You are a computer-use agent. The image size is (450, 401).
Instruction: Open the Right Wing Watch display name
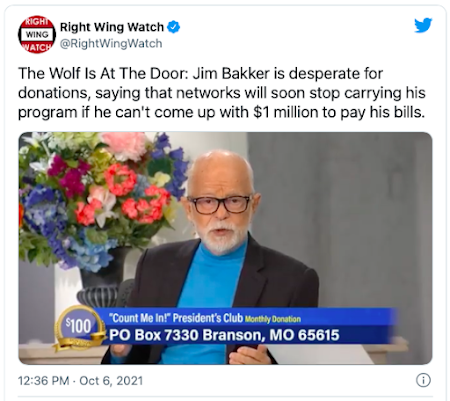pos(112,27)
